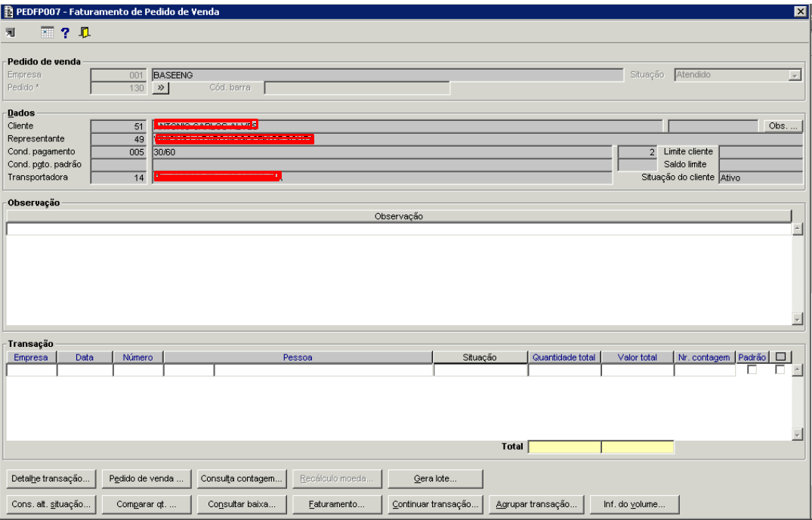Click the Nr. contagem column header

704,357
